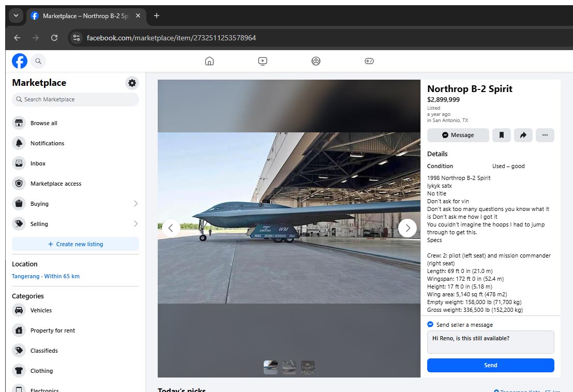Viewport: 573px width, 392px height.
Task: Click the Notifications bell icon
Action: 19,143
